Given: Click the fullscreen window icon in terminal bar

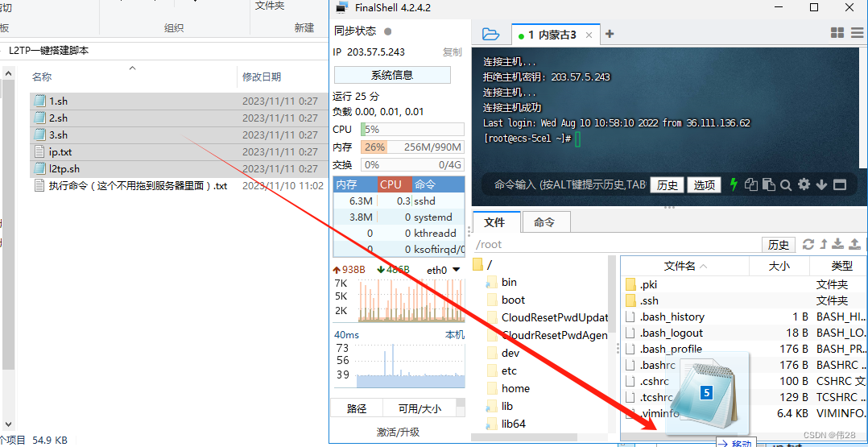Looking at the screenshot, I should (840, 184).
